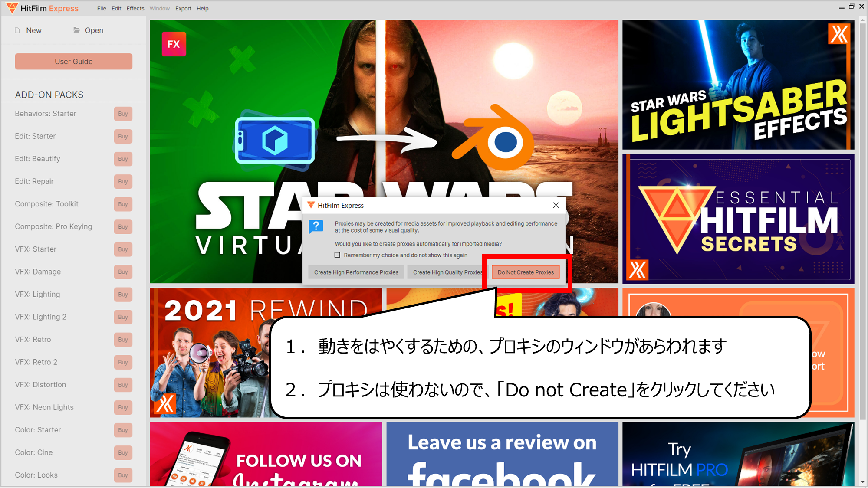Check Remember my choice checkbox
This screenshot has width=868, height=488.
337,255
